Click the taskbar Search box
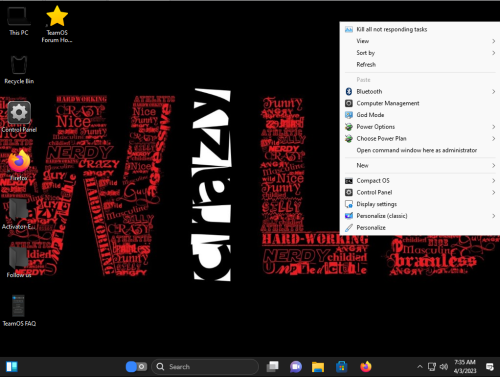 [x=205, y=367]
